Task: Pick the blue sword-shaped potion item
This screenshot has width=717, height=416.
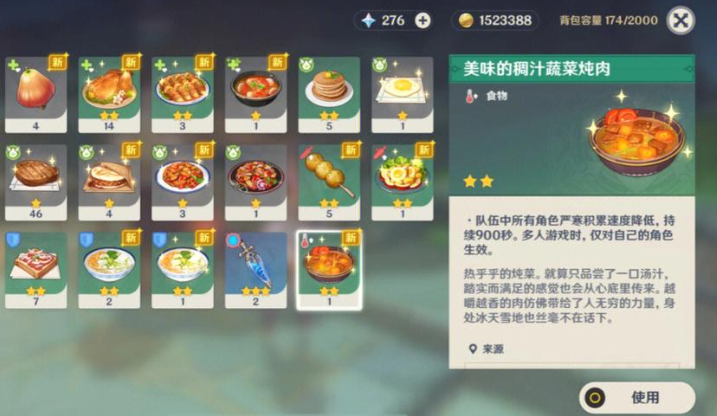Action: pos(256,270)
